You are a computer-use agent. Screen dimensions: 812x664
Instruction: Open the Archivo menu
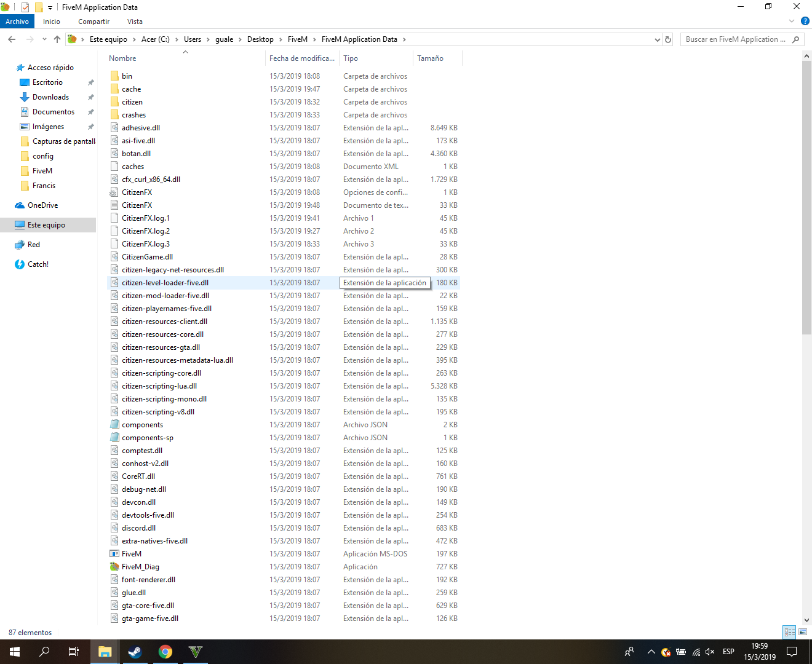click(x=17, y=22)
